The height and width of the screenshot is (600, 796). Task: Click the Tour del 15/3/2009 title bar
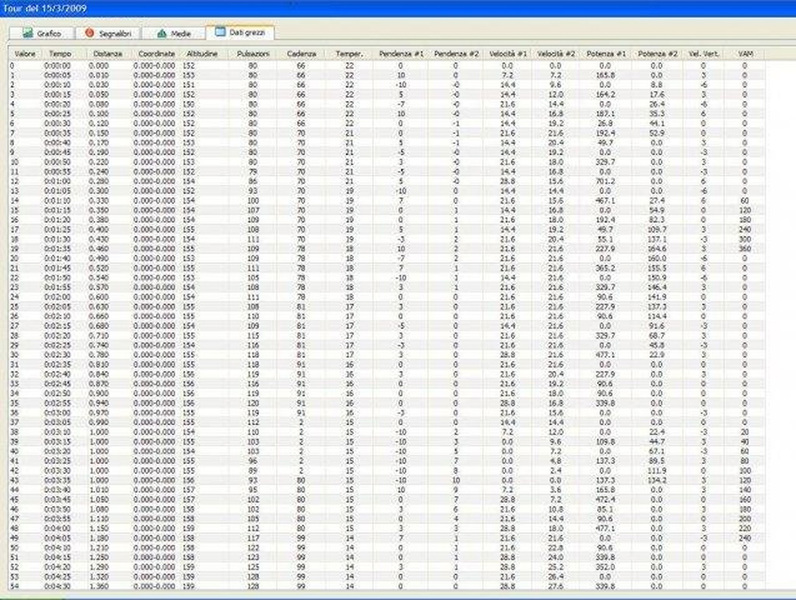coord(398,9)
